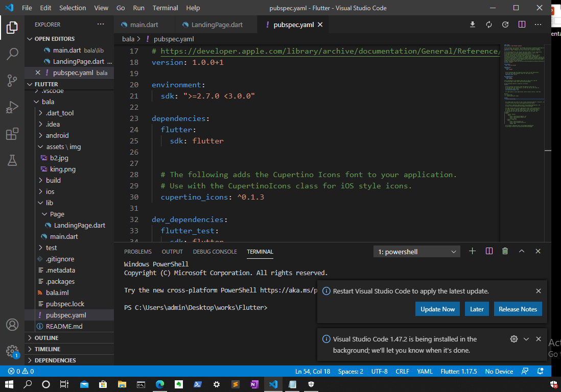Dismiss the 1.47.2 install notification
The image size is (561, 392).
(x=538, y=339)
